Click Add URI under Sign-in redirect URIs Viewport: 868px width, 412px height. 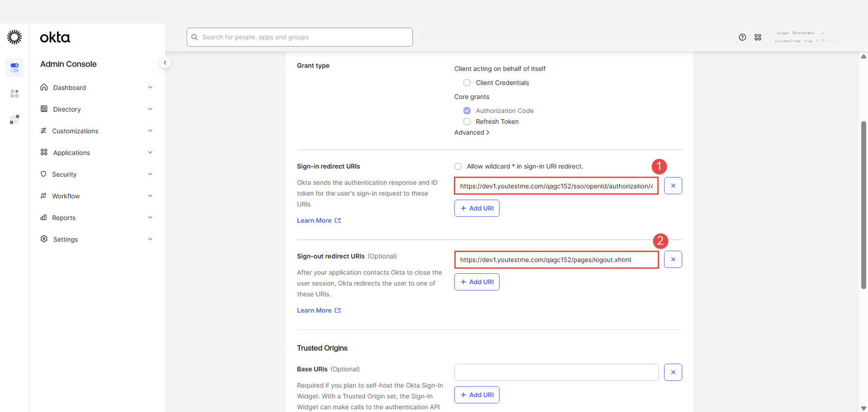coord(477,209)
